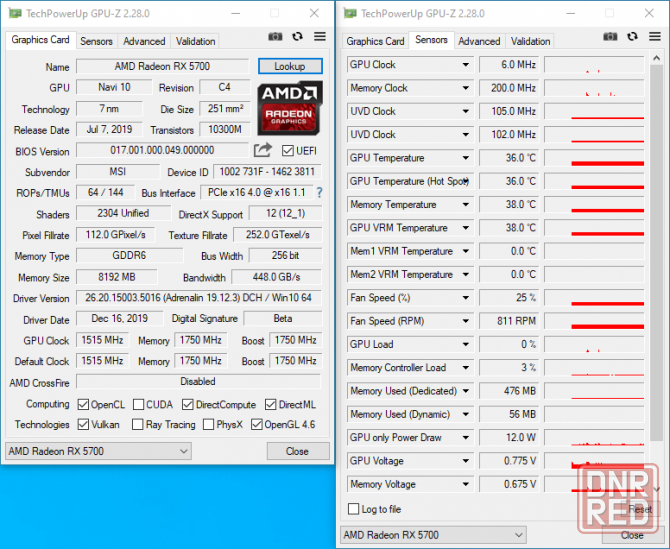Open the Memory Temperature sensor dropdown
The image size is (670, 549).
point(466,205)
